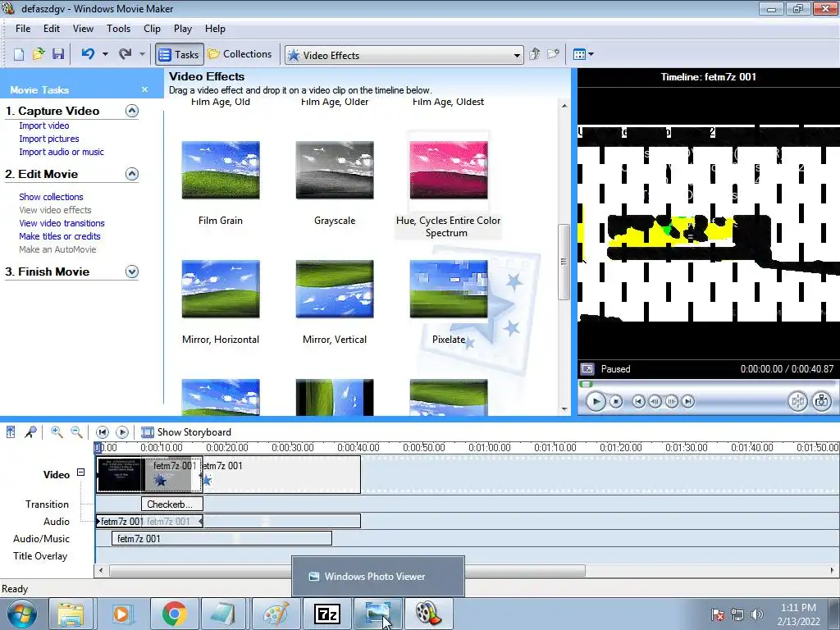Click the Next Frame button

coord(671,401)
